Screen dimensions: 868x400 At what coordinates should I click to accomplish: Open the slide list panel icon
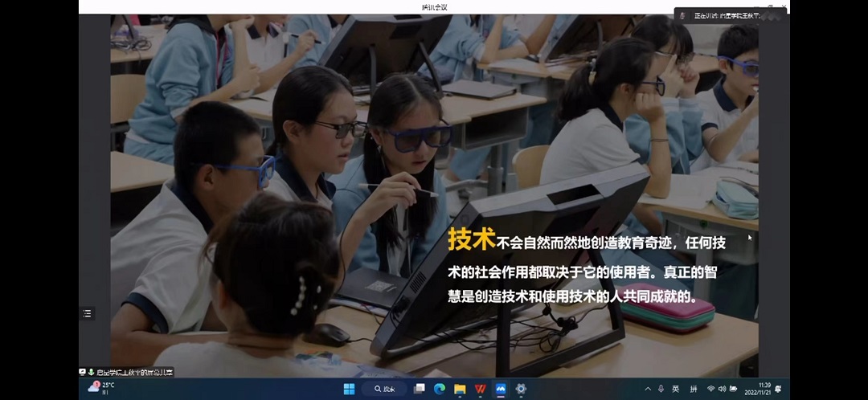[x=88, y=313]
